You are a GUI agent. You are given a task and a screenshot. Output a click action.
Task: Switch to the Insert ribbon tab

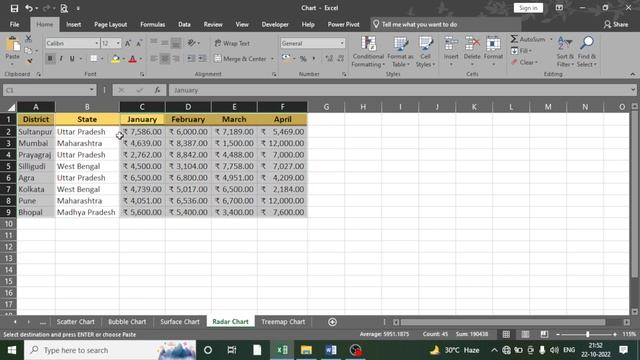tap(73, 24)
